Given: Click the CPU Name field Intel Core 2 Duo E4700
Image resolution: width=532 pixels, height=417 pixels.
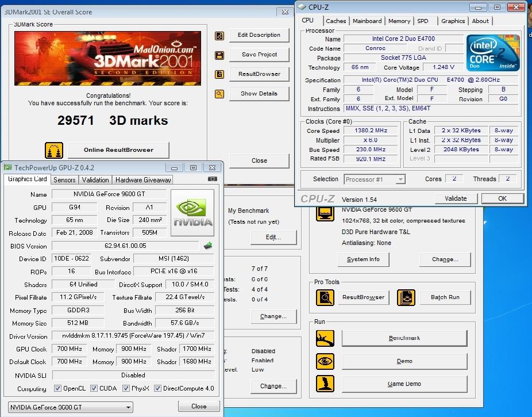Looking at the screenshot, I should point(403,39).
